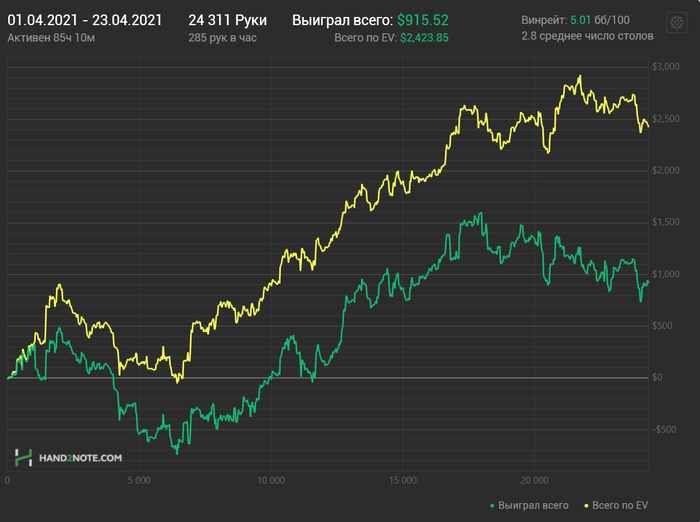The image size is (700, 522).
Task: Click the $2,500 y-axis label
Action: 666,119
